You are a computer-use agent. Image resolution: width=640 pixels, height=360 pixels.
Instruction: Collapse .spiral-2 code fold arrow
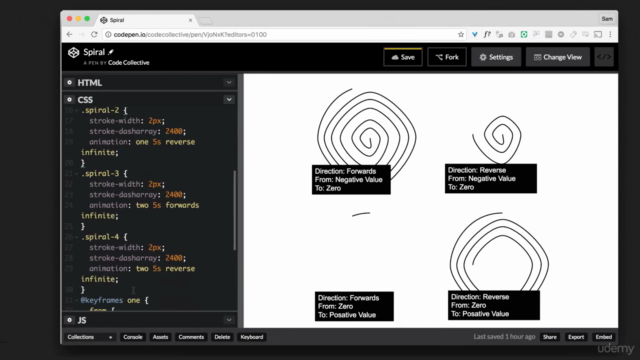pyautogui.click(x=77, y=110)
